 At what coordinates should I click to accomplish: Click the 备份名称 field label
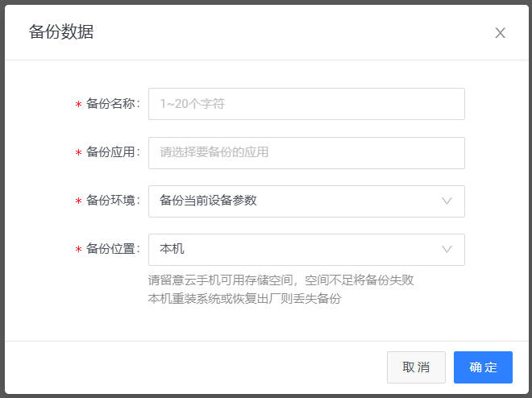coord(113,104)
